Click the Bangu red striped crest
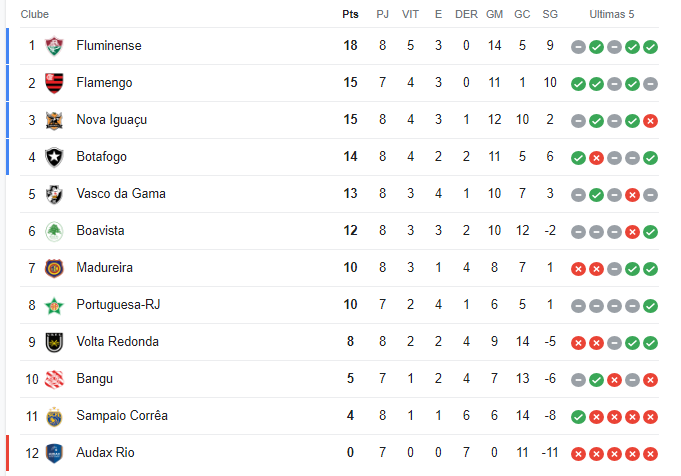The image size is (681, 476). click(54, 379)
